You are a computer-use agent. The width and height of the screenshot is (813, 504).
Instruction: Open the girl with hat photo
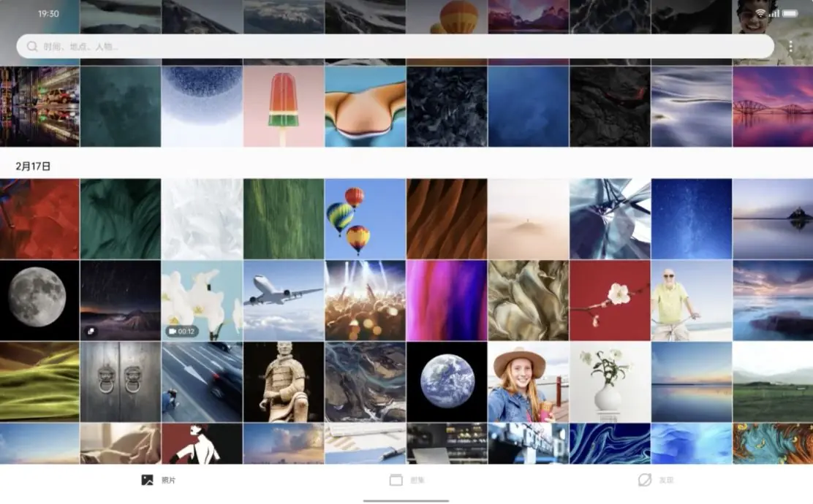pos(528,381)
